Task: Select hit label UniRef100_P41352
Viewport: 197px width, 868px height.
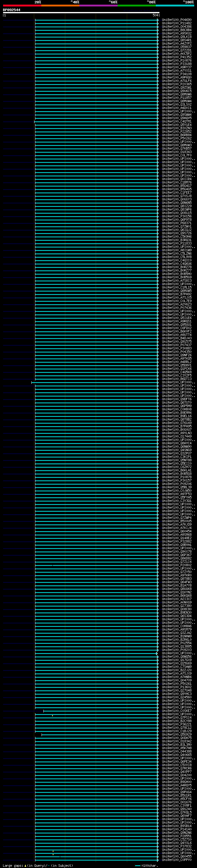Action: 177,57
